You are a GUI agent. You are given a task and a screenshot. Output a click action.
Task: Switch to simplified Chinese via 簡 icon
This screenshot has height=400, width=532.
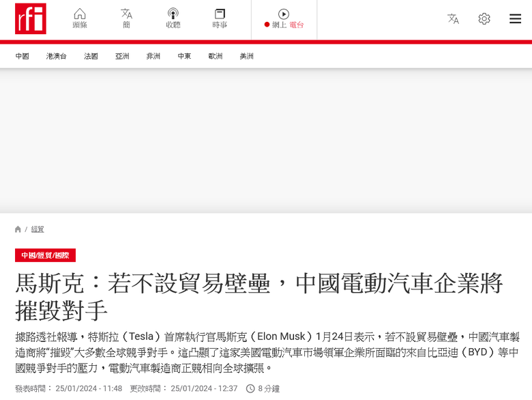pos(127,18)
